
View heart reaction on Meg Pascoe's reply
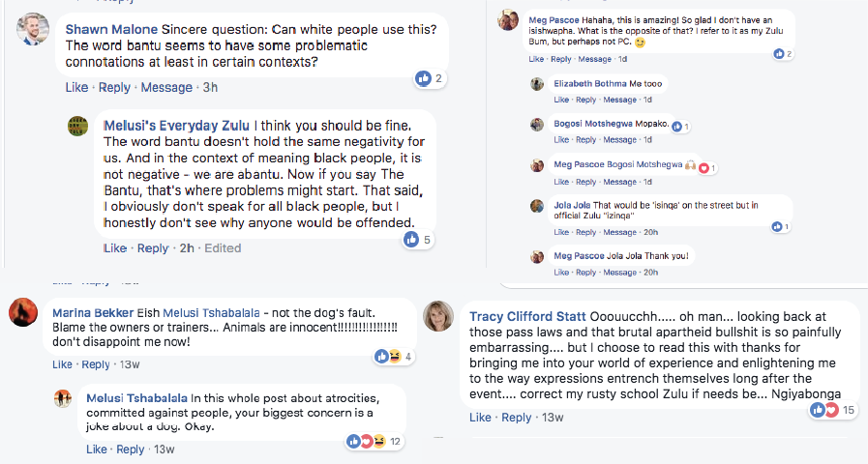pos(707,168)
